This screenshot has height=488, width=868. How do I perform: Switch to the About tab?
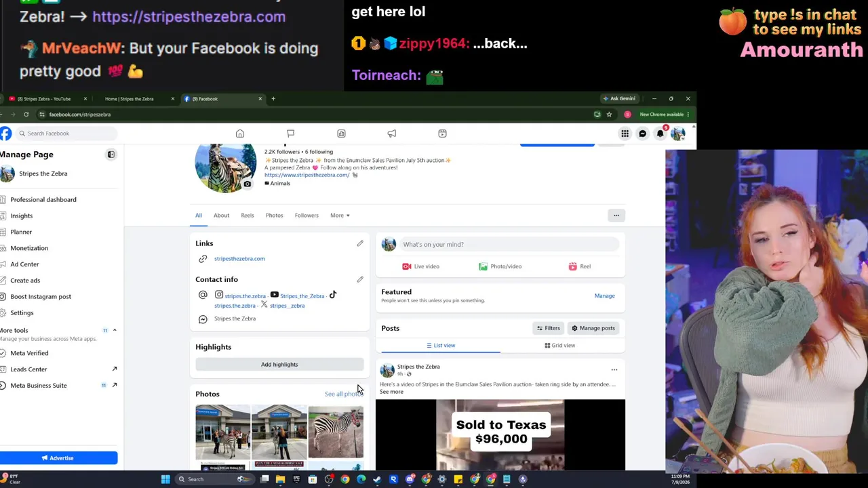coord(221,216)
